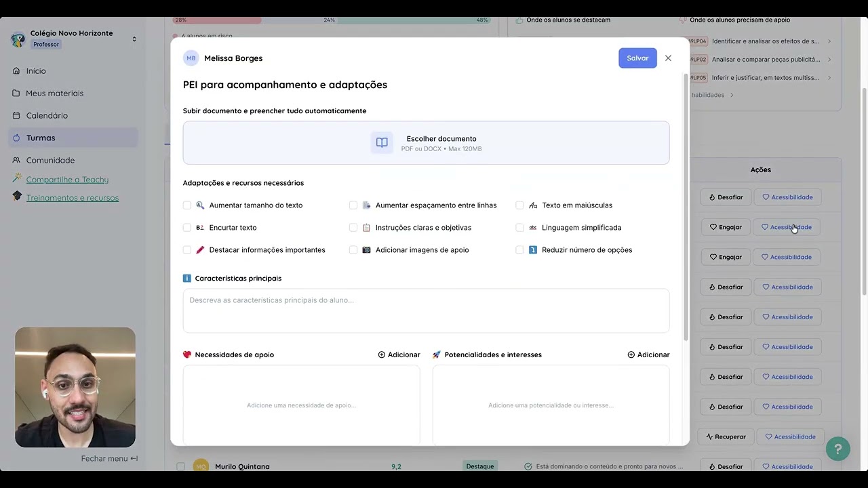The height and width of the screenshot is (488, 868).
Task: Click the class performance progress bar
Action: pyautogui.click(x=331, y=20)
